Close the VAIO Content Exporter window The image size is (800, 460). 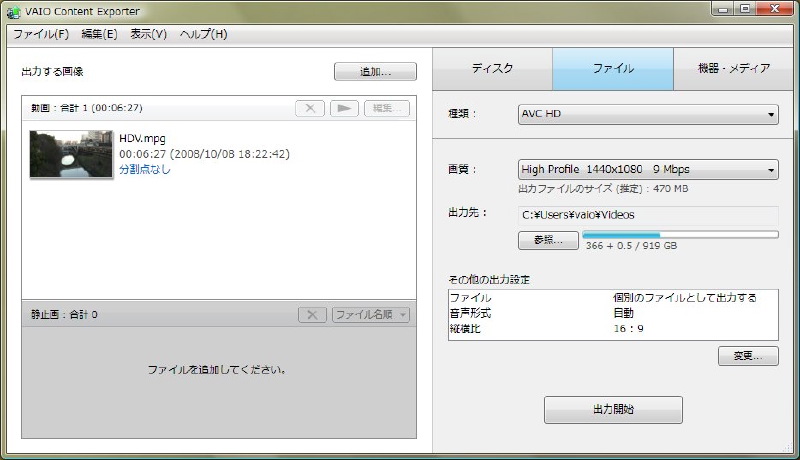click(x=774, y=9)
